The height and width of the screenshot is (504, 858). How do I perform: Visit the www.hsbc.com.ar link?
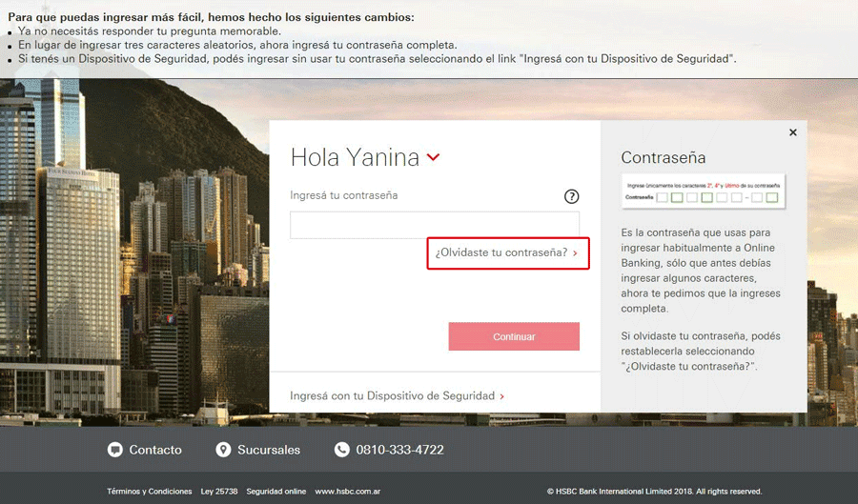point(347,492)
